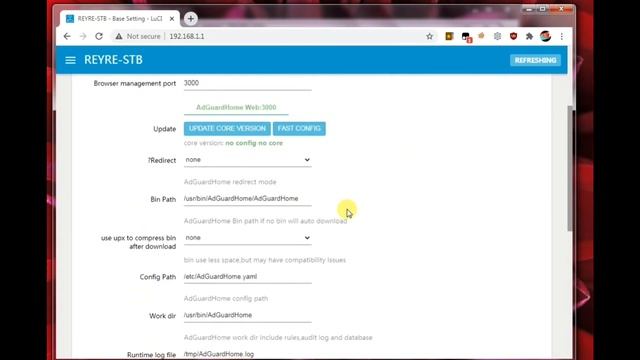Open the AdGuardHome Web:3000 link

tap(236, 107)
